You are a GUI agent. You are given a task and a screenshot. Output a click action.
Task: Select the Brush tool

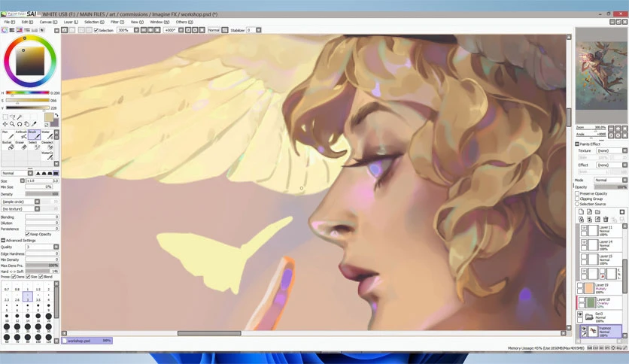point(34,135)
